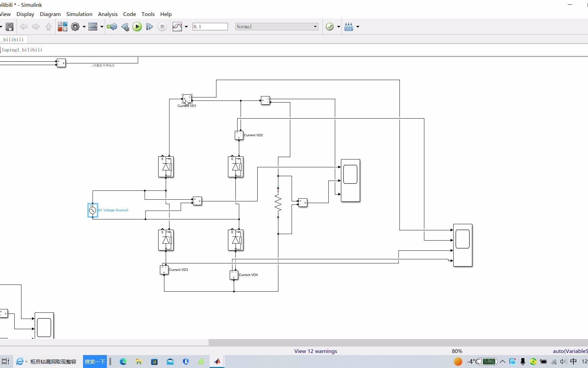Image resolution: width=588 pixels, height=368 pixels.
Task: Click the horizontal scrollbar of canvas
Action: tap(398, 342)
